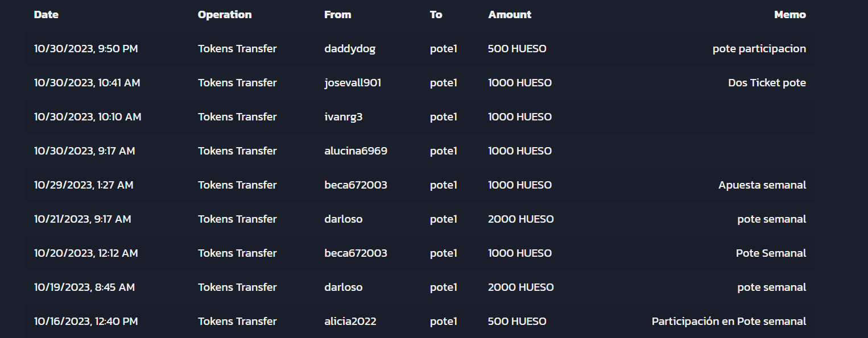
Task: Open sender josevall901's account
Action: click(353, 83)
